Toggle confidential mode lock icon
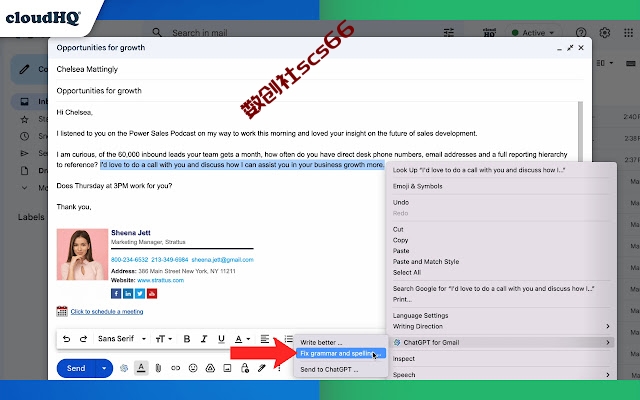 (x=244, y=368)
